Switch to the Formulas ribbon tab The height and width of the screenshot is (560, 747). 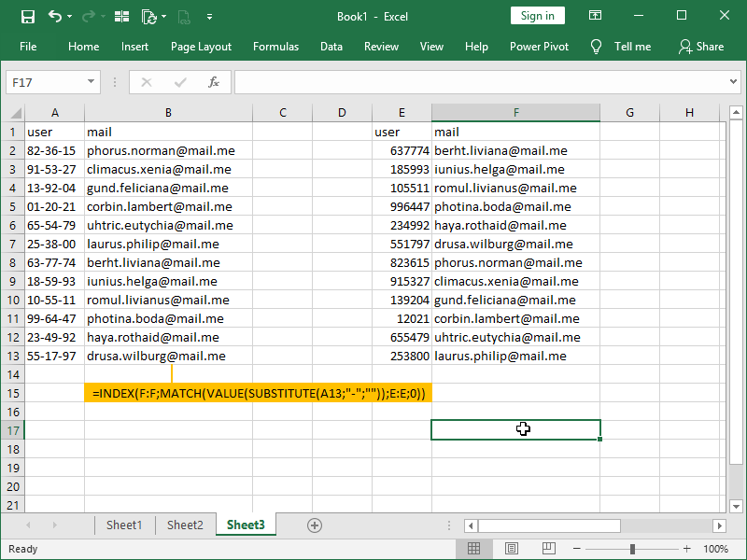[x=275, y=47]
